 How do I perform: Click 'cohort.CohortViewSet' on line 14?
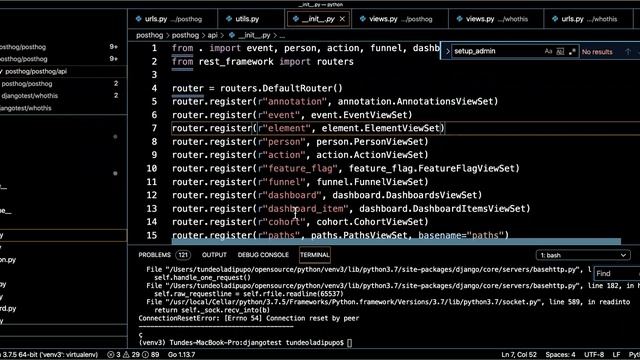tap(370, 222)
